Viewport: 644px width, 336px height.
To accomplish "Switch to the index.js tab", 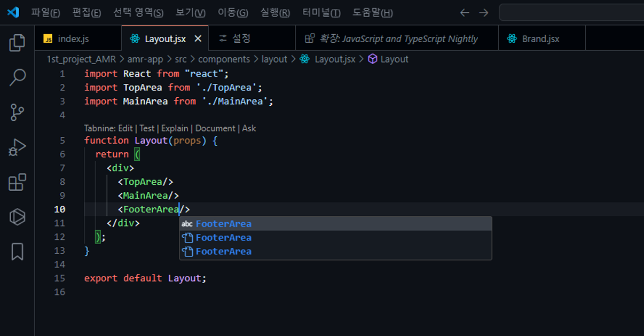I will (x=78, y=38).
